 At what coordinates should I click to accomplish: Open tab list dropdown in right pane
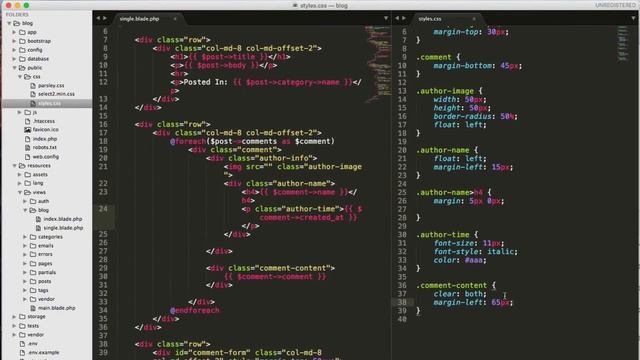(633, 18)
